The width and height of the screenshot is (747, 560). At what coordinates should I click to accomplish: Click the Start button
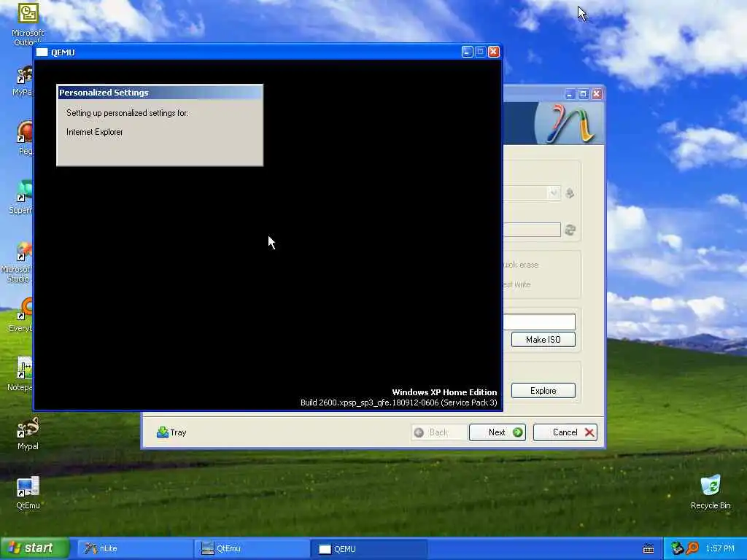tap(35, 548)
